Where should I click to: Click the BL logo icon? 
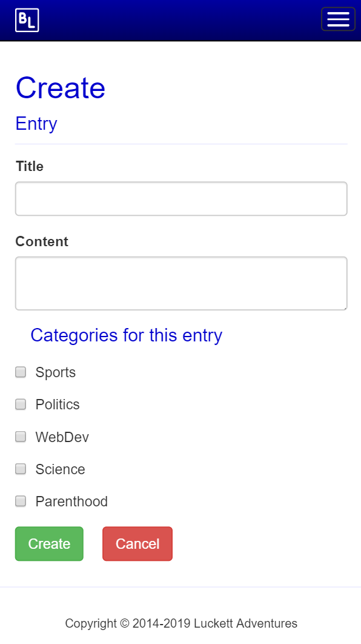tap(27, 20)
